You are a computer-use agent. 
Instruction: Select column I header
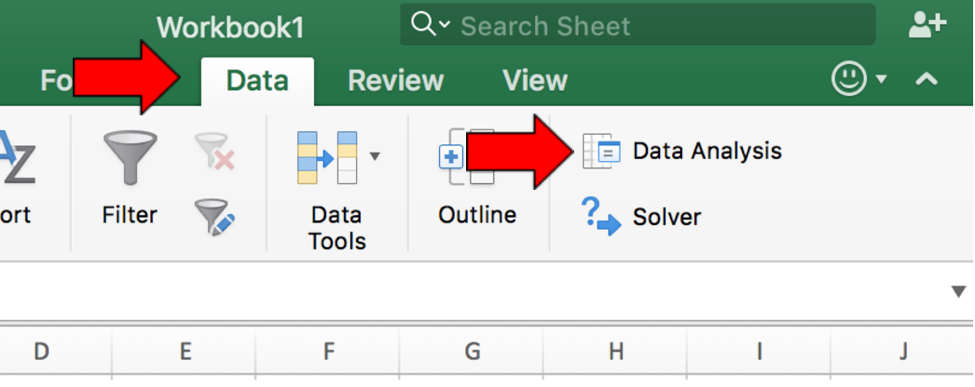759,352
